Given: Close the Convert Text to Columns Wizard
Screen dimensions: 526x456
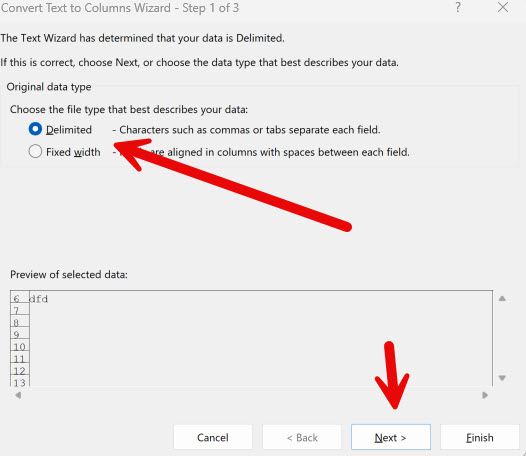Looking at the screenshot, I should (503, 7).
